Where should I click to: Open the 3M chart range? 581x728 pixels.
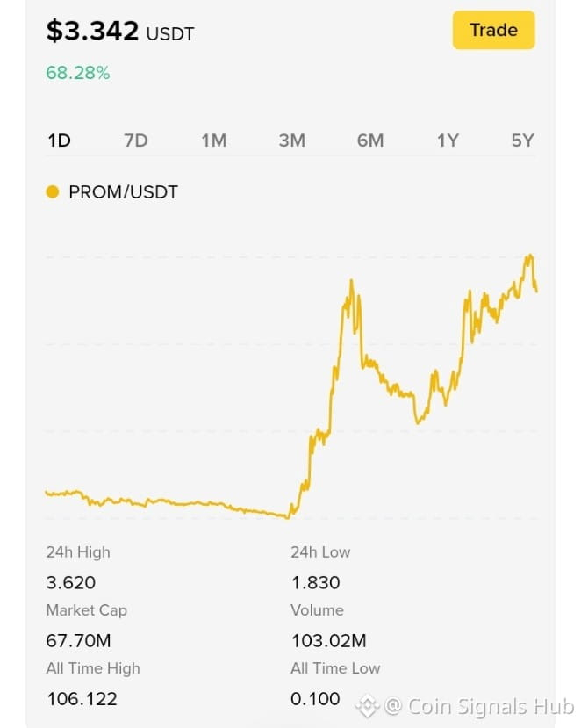(292, 141)
